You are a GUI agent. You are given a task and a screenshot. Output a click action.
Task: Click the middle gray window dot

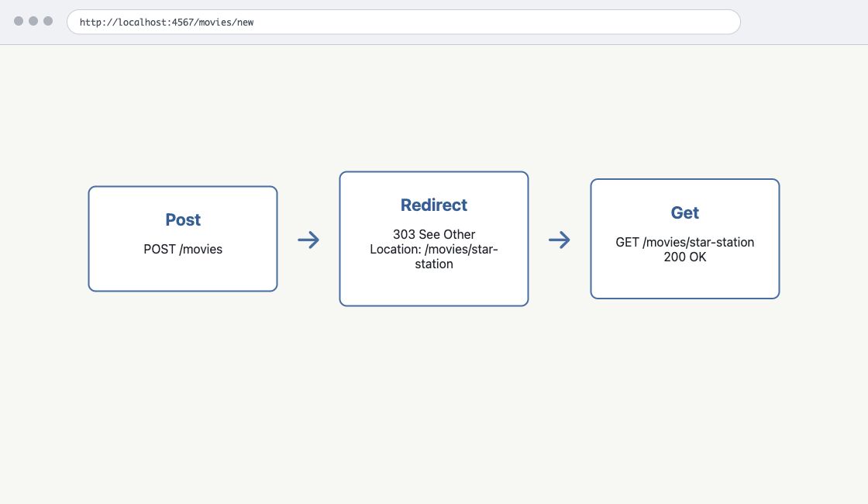click(x=33, y=21)
